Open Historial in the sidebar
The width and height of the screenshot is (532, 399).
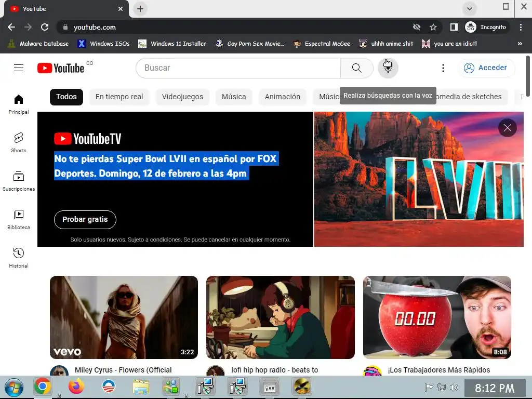coord(19,258)
